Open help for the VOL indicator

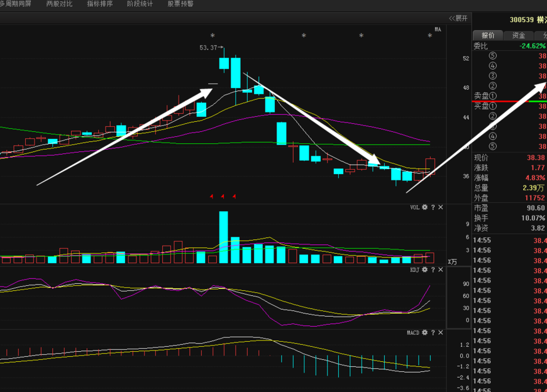click(x=433, y=207)
